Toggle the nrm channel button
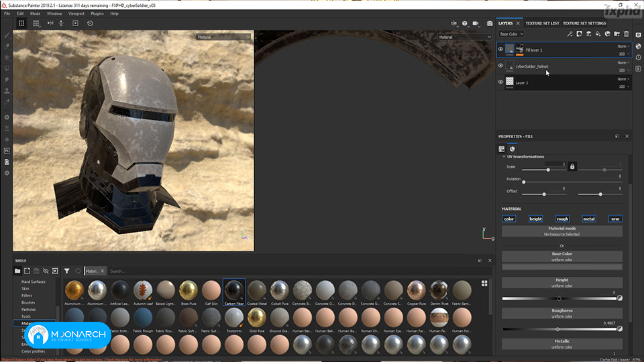The image size is (644, 362). pos(615,219)
